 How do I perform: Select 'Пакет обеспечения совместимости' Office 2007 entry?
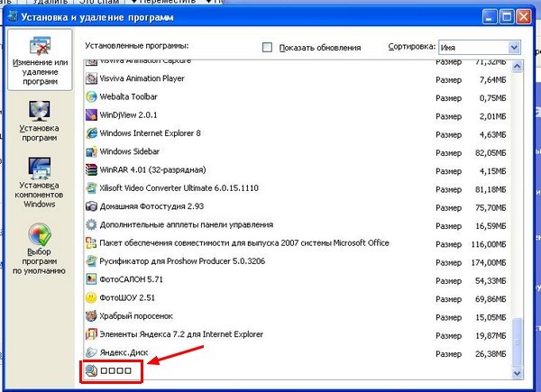tap(244, 243)
